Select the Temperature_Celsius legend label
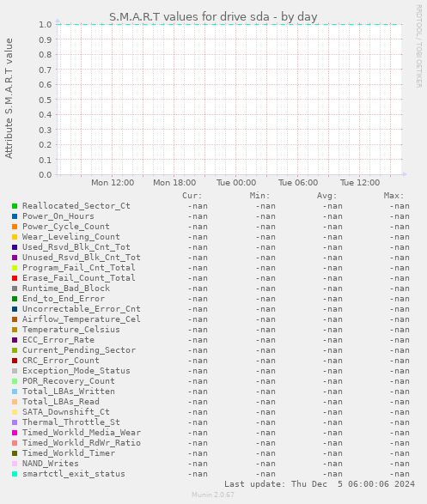 pyautogui.click(x=71, y=330)
